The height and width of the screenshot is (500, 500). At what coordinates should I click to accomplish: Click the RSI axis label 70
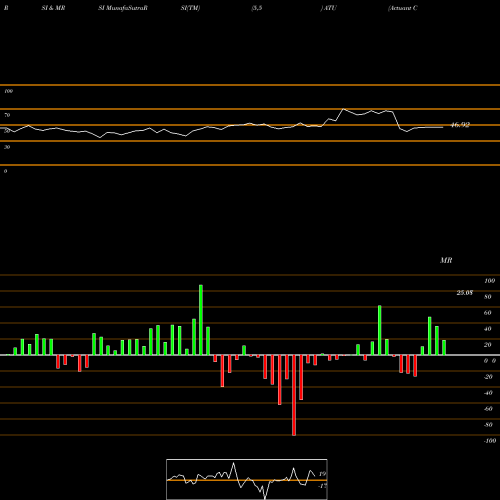coord(7,115)
